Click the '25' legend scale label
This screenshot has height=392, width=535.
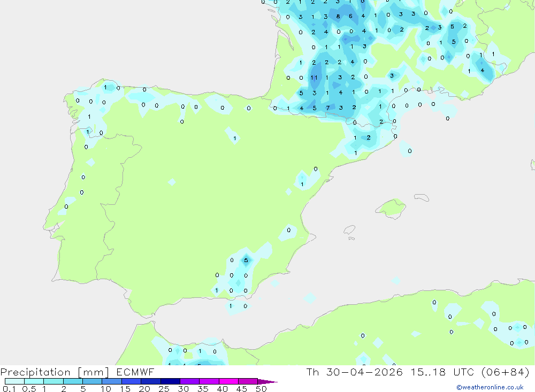164,389
